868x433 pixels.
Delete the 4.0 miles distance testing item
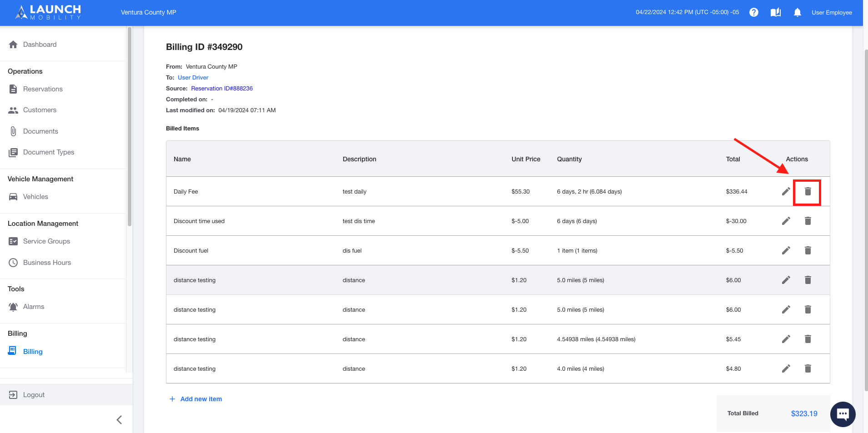point(808,368)
